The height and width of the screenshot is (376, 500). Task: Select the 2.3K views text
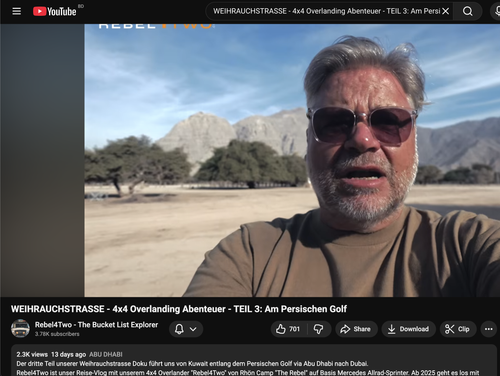(x=32, y=354)
